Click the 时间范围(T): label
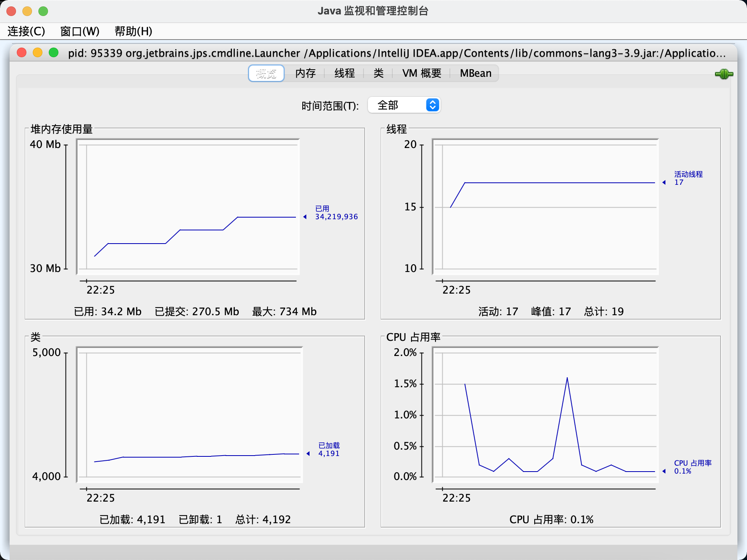747x560 pixels. click(x=330, y=106)
